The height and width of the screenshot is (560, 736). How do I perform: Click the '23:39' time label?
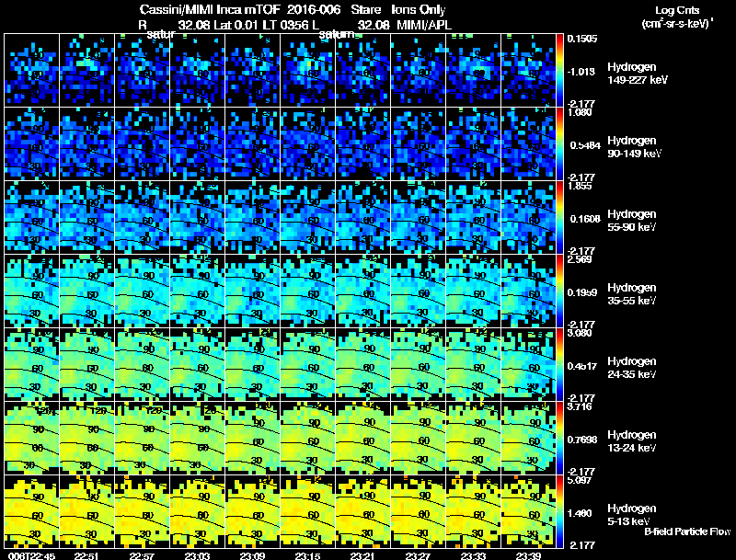click(x=528, y=556)
